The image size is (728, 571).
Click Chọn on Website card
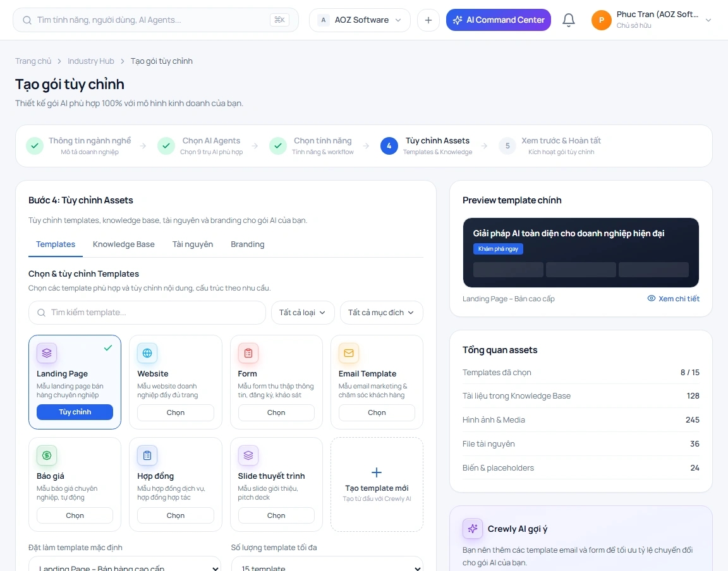[x=176, y=412]
